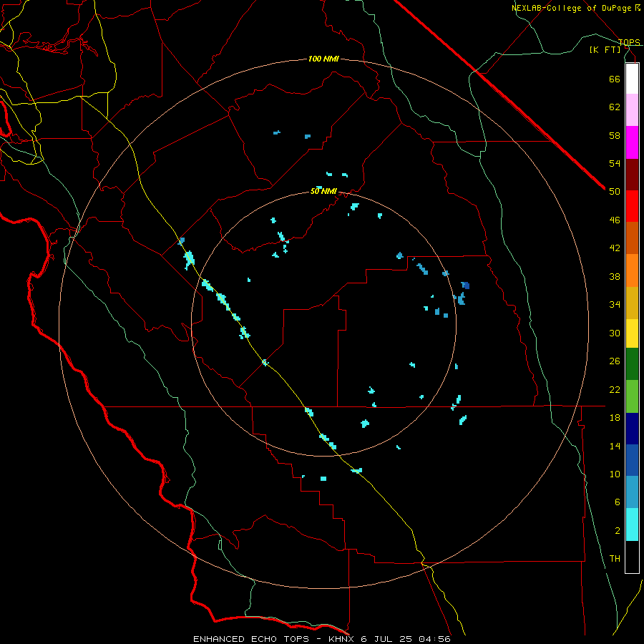
Task: Choose the light green legend band
Action: point(632,396)
